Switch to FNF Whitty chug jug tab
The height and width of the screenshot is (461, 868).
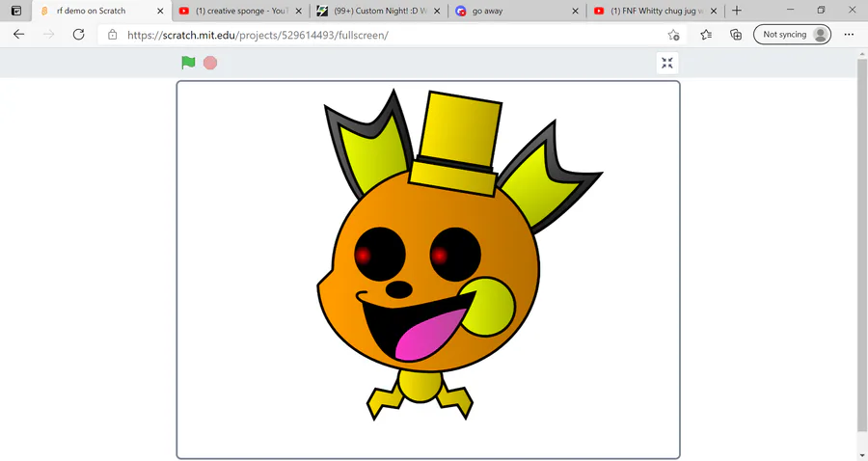tap(656, 11)
